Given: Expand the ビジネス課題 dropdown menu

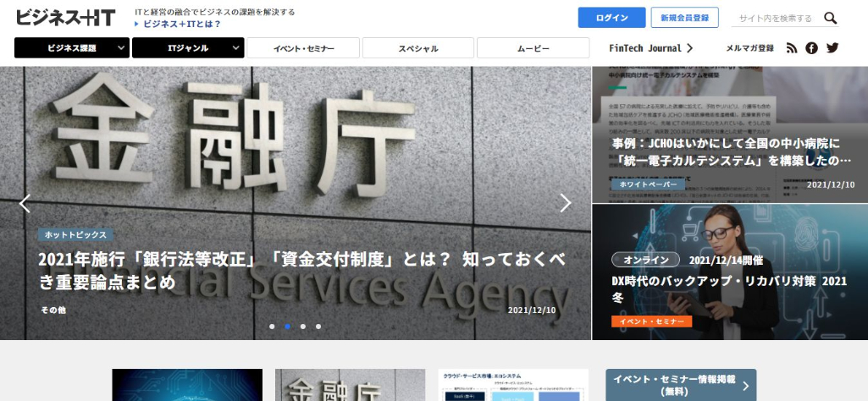Looking at the screenshot, I should tap(72, 48).
